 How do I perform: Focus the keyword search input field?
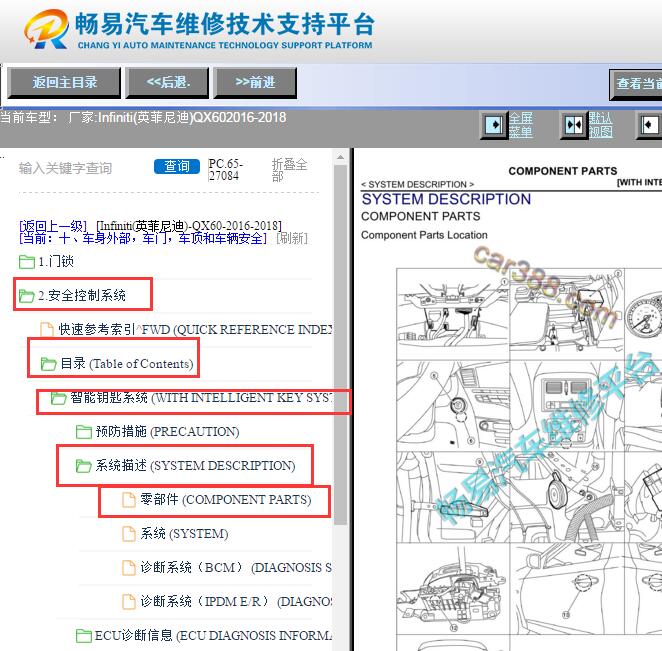pos(84,168)
